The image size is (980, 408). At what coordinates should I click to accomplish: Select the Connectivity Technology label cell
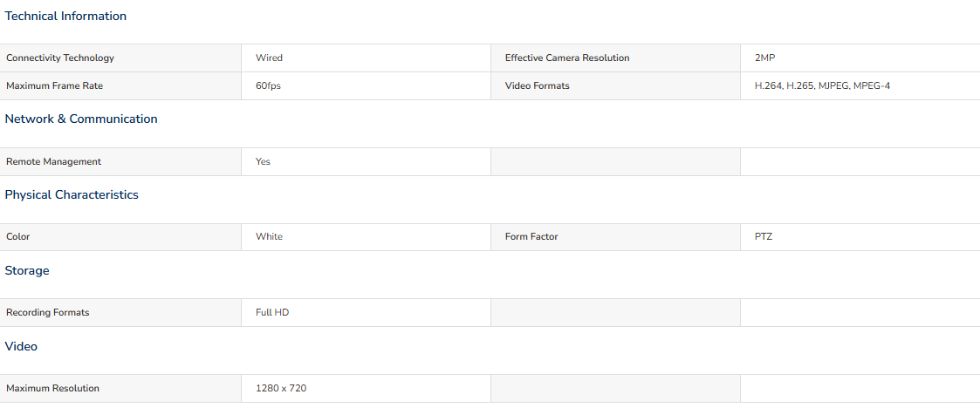(x=120, y=58)
